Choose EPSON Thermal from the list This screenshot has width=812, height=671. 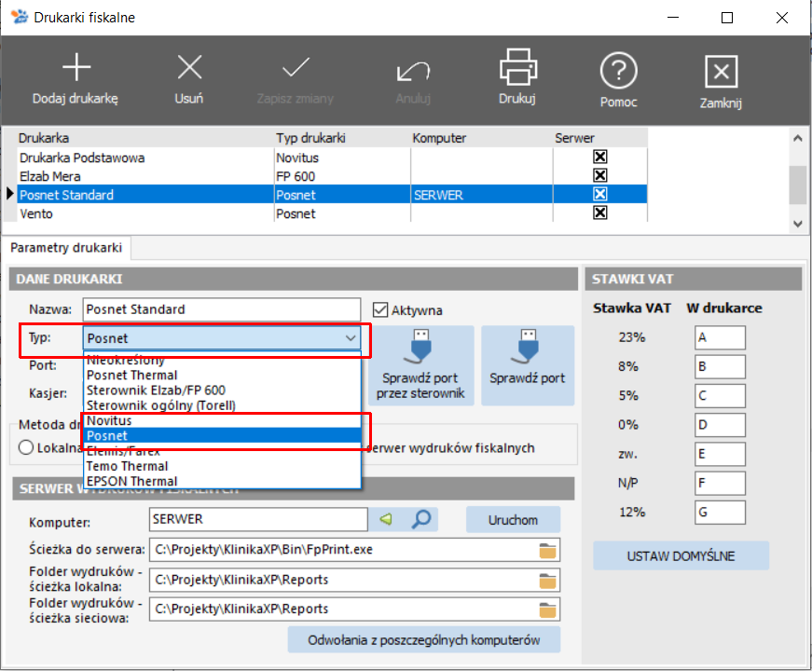tap(222, 481)
